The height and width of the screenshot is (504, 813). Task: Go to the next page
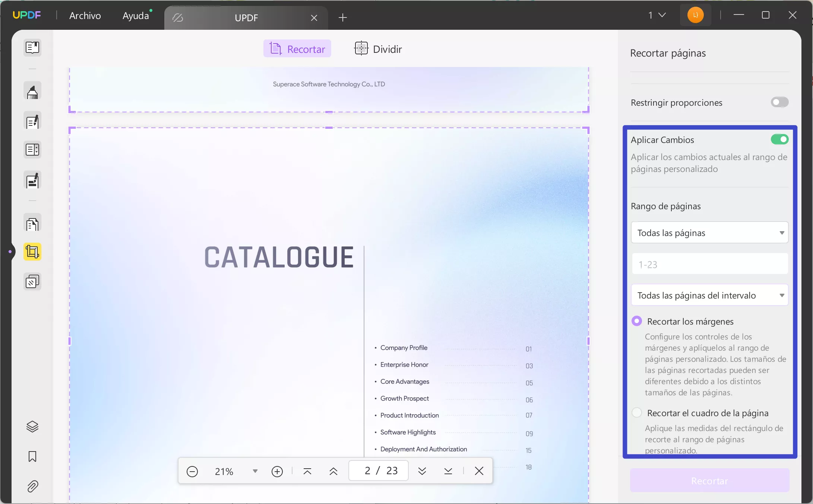pos(422,471)
